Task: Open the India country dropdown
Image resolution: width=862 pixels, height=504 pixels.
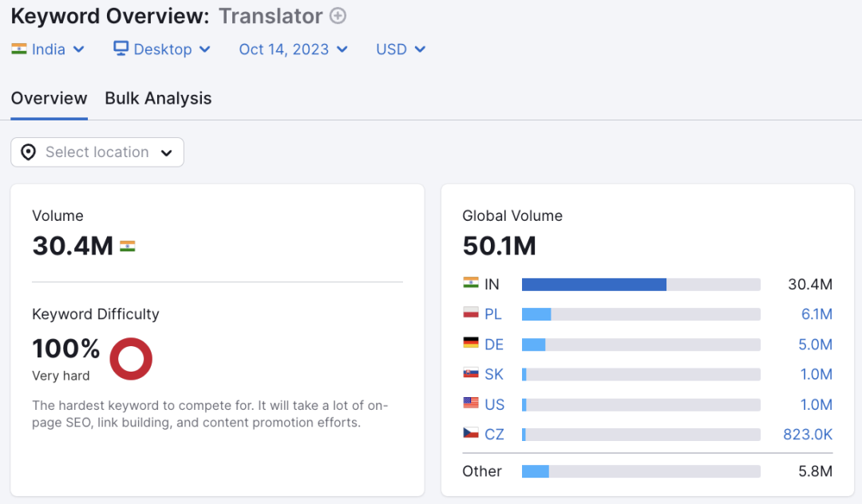Action: coord(48,49)
